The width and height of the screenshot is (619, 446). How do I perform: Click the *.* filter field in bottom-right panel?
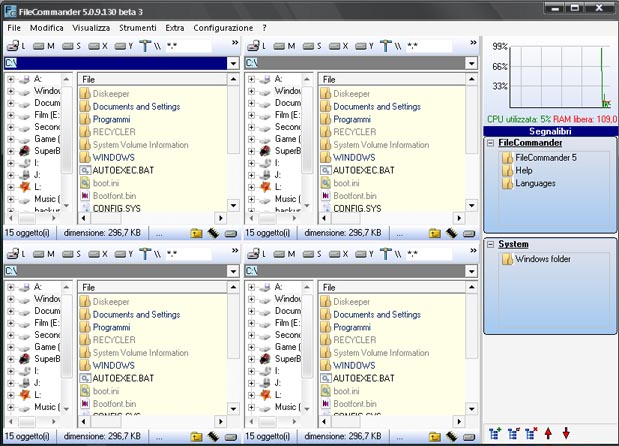pos(429,254)
